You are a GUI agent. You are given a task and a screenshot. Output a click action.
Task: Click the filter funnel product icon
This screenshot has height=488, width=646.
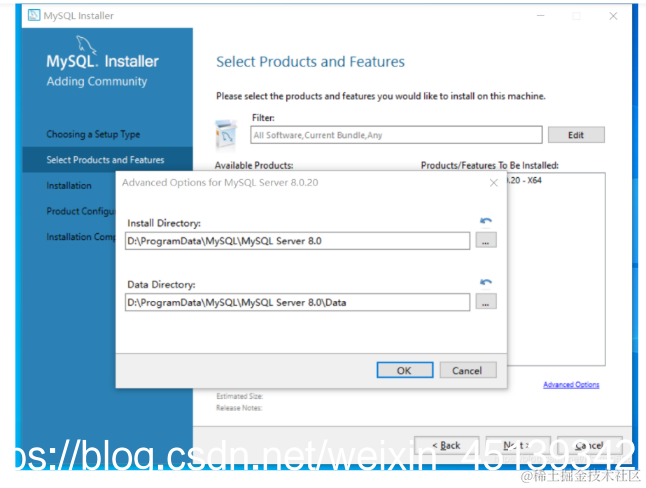pos(226,134)
